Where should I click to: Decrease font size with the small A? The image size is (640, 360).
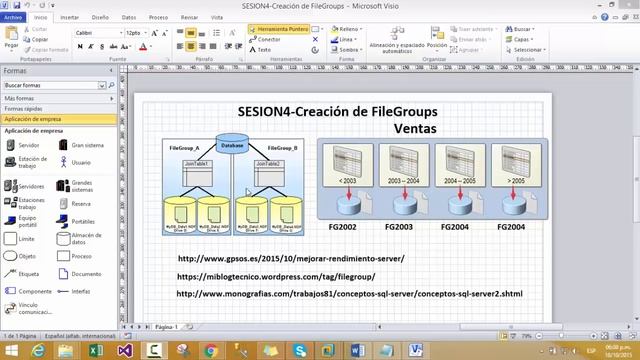(164, 33)
